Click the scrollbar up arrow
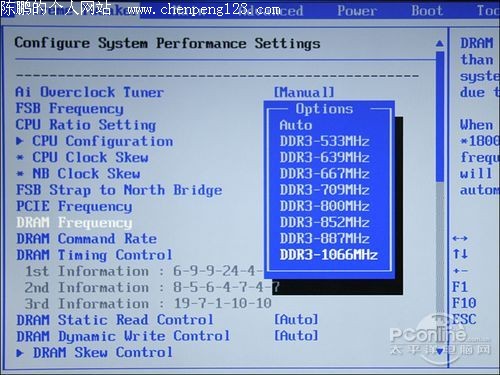This screenshot has height=375, width=500. coord(440,43)
